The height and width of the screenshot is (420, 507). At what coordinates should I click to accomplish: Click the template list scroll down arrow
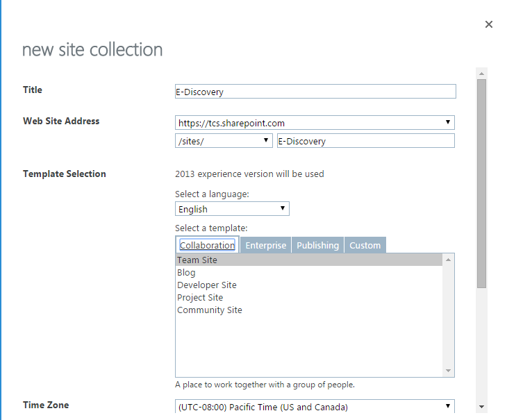click(x=448, y=371)
